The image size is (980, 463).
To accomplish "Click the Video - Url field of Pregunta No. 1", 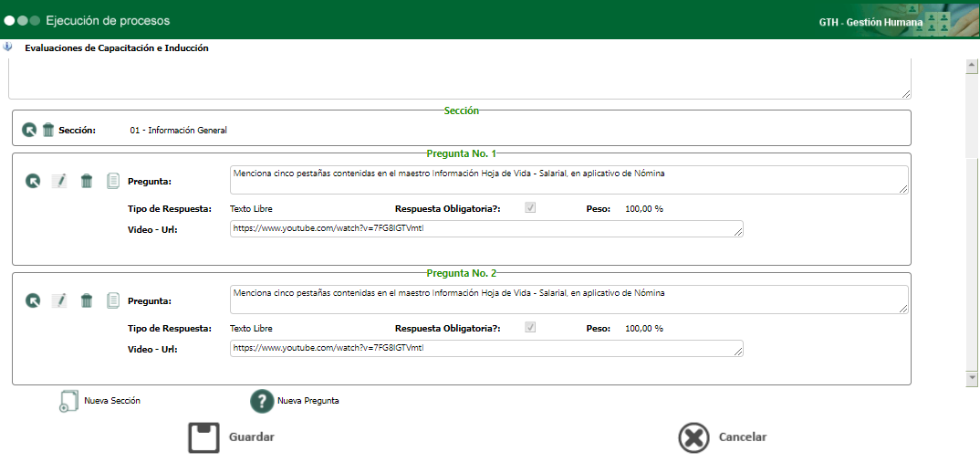I will point(487,229).
